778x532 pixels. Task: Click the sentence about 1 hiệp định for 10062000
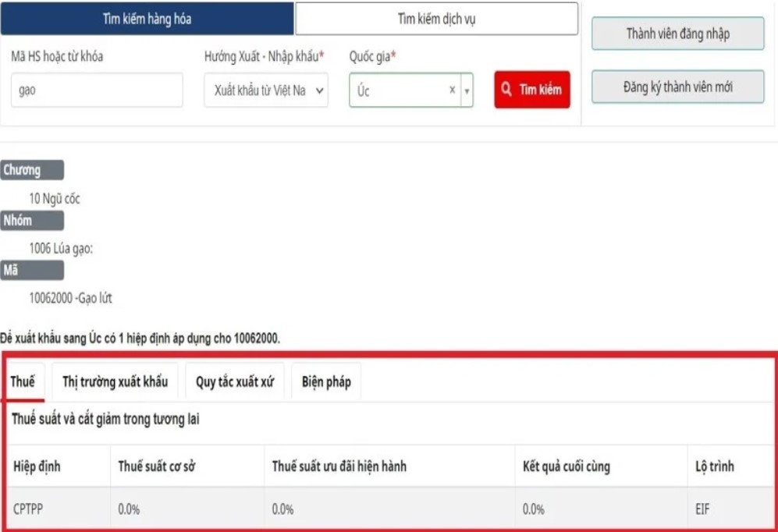point(140,338)
